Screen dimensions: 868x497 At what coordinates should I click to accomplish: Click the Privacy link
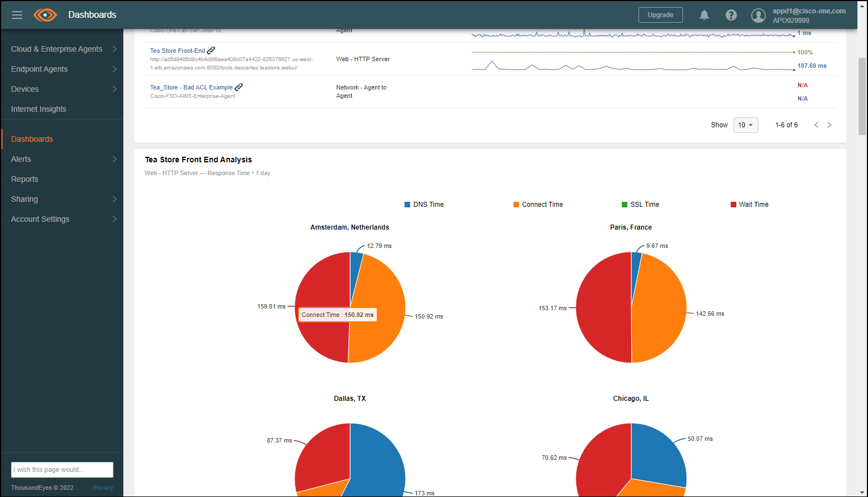[x=103, y=488]
